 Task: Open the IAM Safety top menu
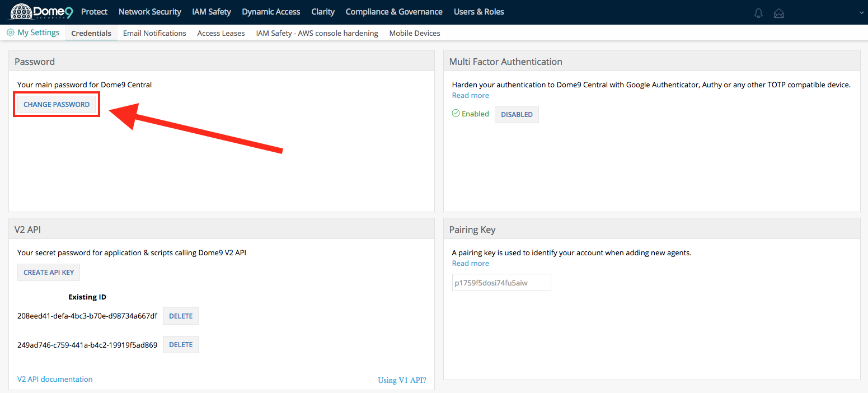(212, 12)
